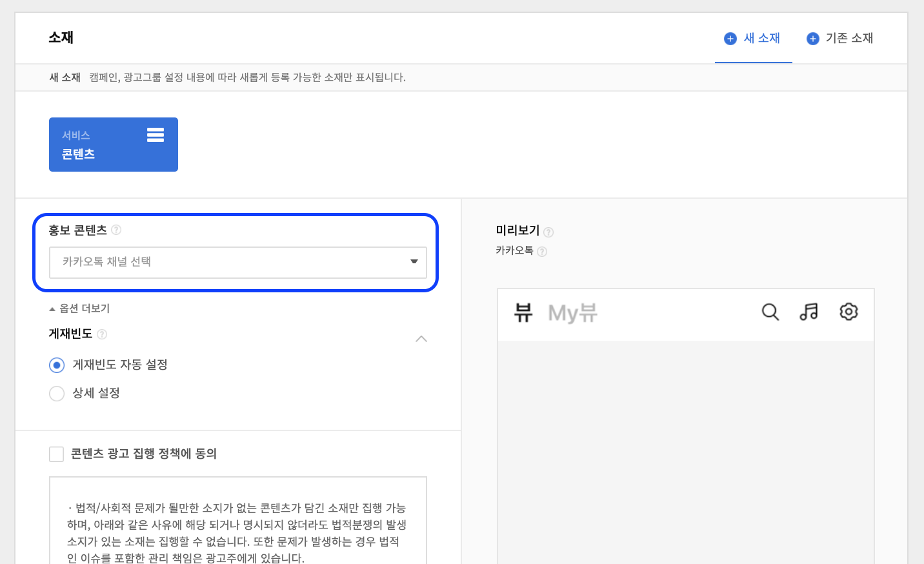Click the search magnifier icon in preview
The width and height of the screenshot is (924, 564).
770,312
